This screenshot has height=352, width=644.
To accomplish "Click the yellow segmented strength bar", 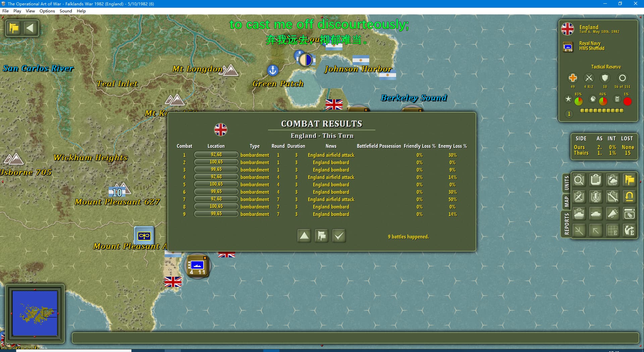I will pos(602,111).
